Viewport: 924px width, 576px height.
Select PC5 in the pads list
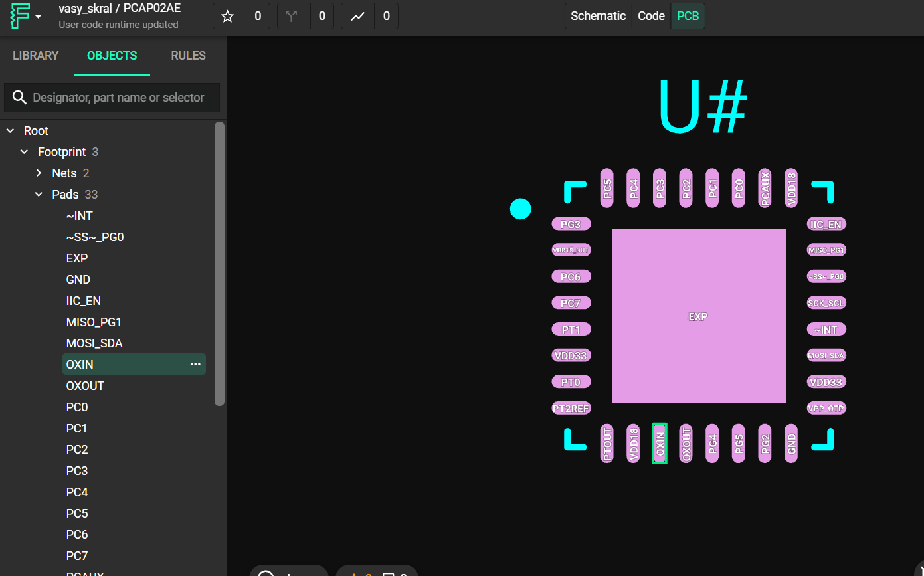(x=77, y=514)
